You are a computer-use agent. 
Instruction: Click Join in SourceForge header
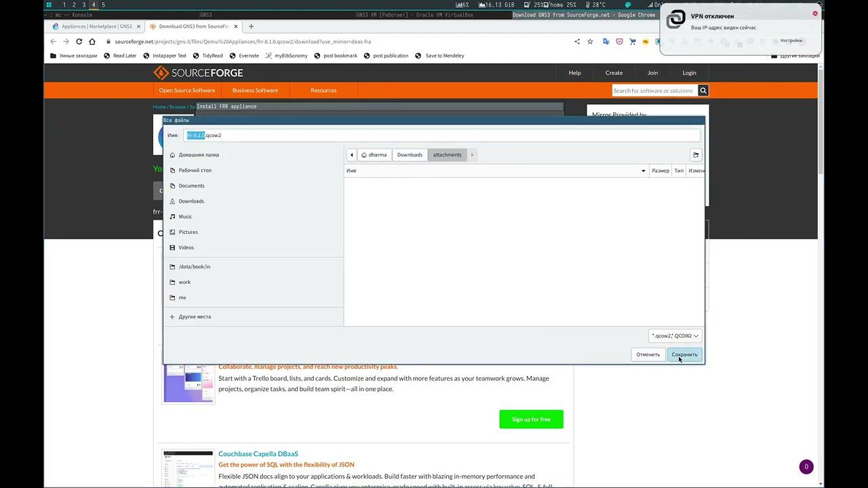pyautogui.click(x=652, y=73)
